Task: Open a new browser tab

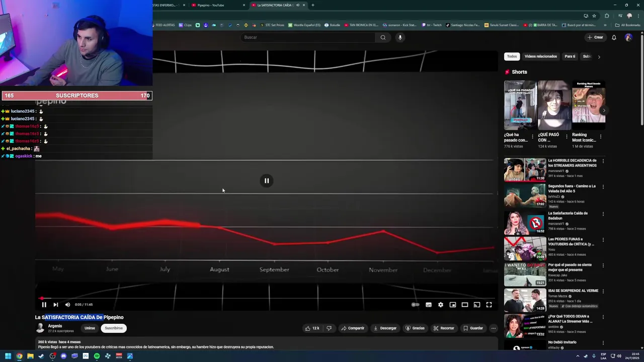Action: [313, 5]
